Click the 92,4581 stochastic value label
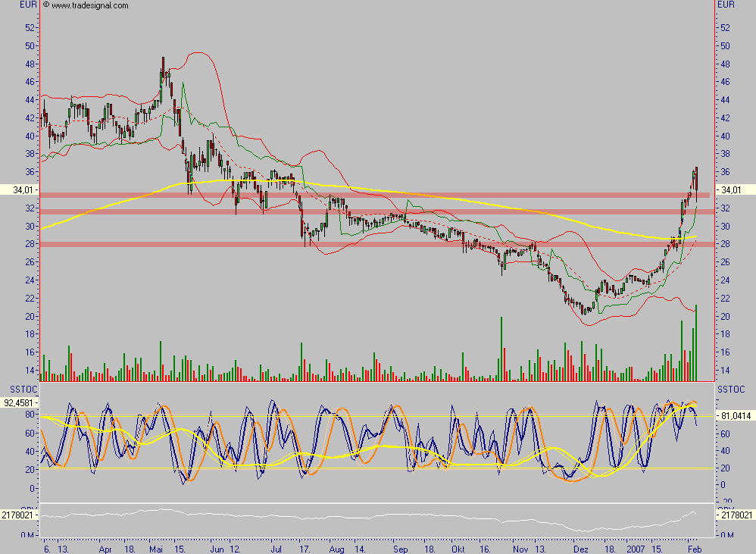This screenshot has height=554, width=756. pos(18,403)
